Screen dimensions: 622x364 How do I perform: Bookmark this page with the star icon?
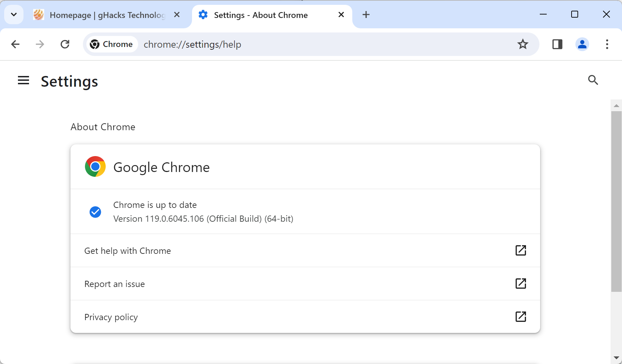point(523,44)
